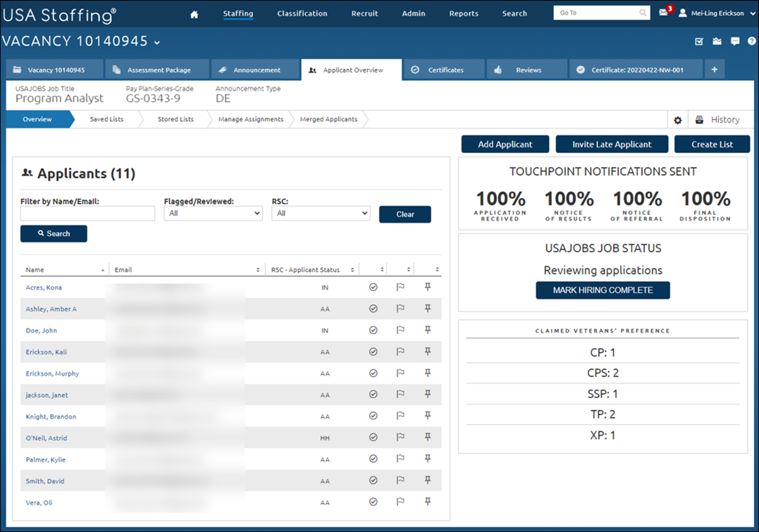Expand the Mei-Ling Erickson user menu
This screenshot has width=759, height=532.
click(752, 14)
